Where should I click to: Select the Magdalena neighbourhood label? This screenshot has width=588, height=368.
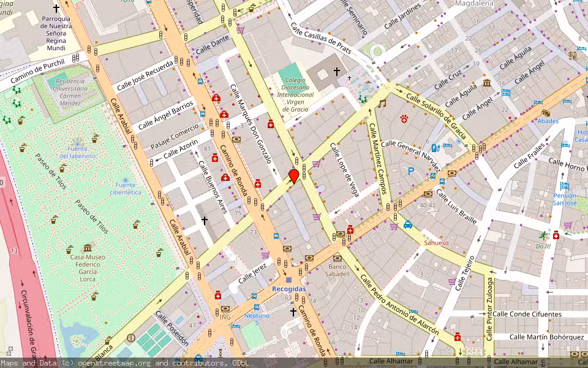pos(473,4)
